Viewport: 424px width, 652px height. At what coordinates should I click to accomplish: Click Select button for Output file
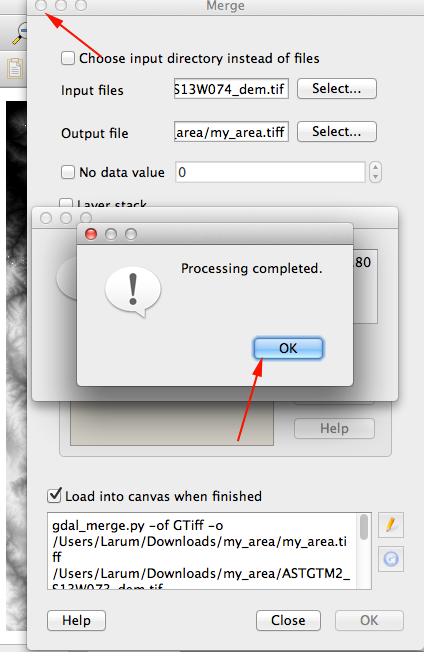tap(337, 132)
